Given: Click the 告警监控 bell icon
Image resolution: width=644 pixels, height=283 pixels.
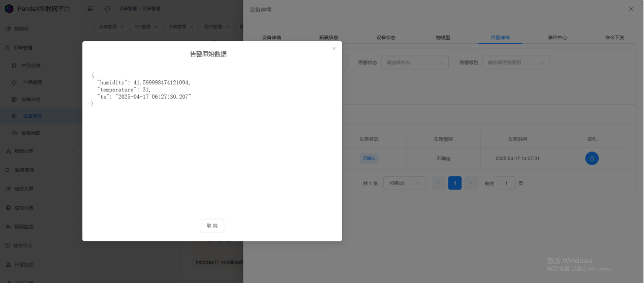Looking at the screenshot, I should point(8,265).
